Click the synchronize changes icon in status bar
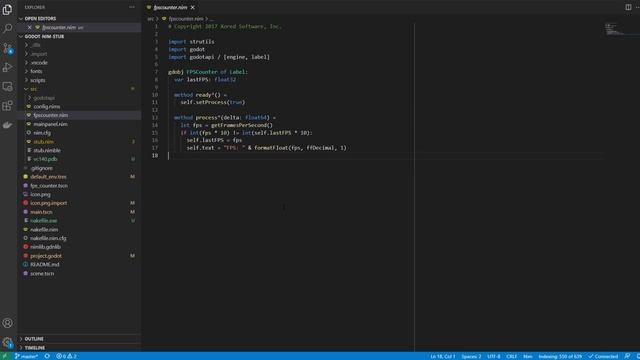640x360 pixels. [x=47, y=356]
